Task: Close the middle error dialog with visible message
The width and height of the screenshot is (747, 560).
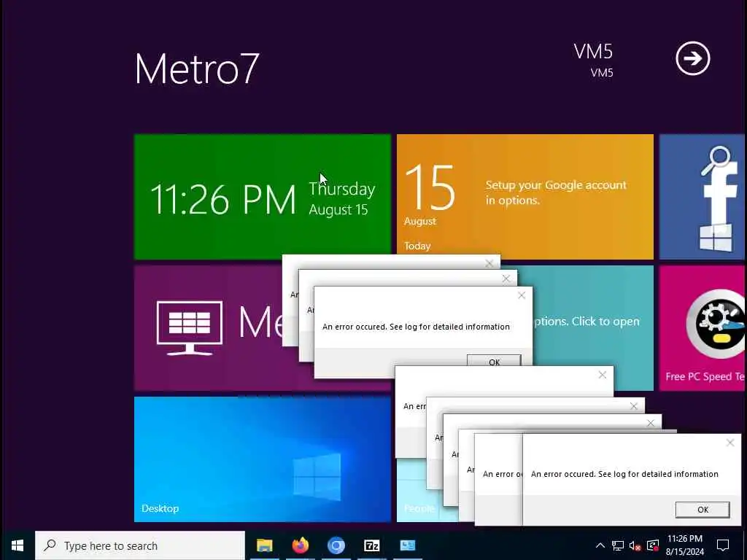Action: point(522,295)
